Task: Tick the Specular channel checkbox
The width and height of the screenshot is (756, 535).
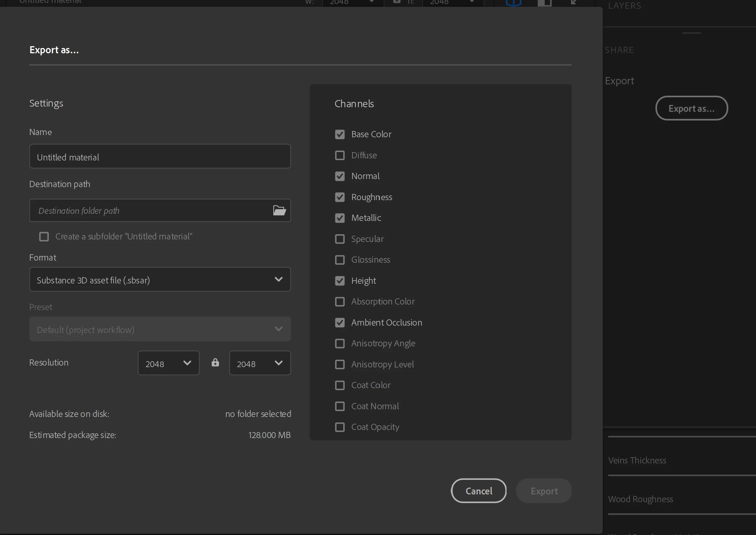Action: click(340, 239)
